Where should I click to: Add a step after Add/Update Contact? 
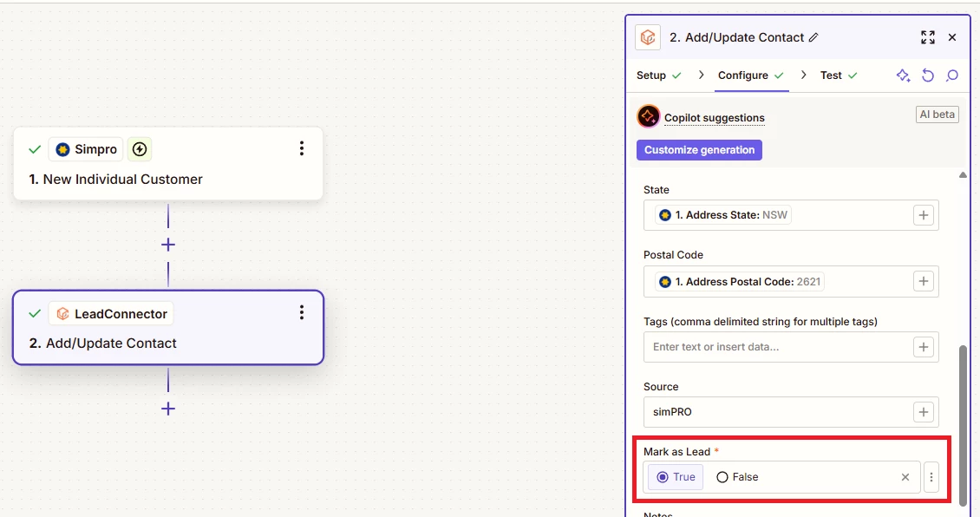coord(168,409)
